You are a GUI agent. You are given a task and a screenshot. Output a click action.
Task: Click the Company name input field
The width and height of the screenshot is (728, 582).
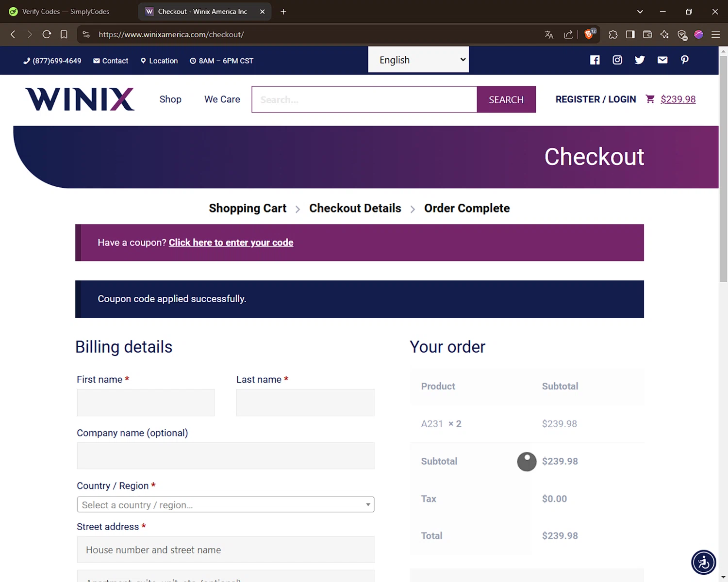pos(226,456)
